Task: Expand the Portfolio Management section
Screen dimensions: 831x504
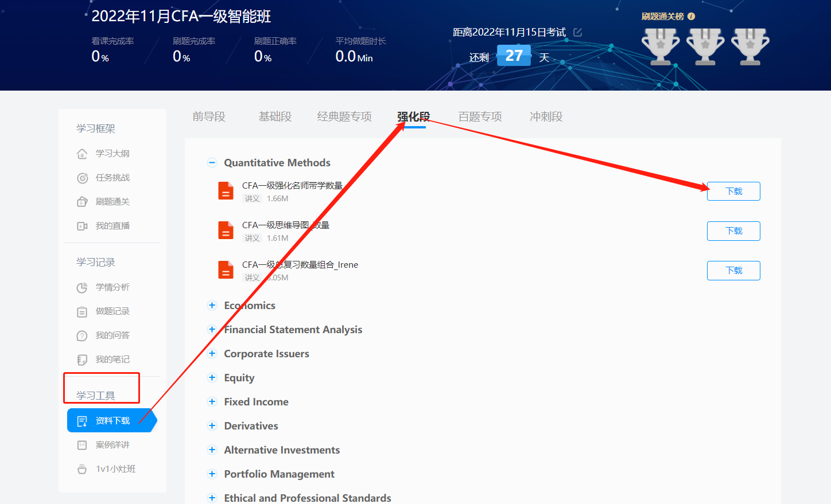Action: coord(212,474)
